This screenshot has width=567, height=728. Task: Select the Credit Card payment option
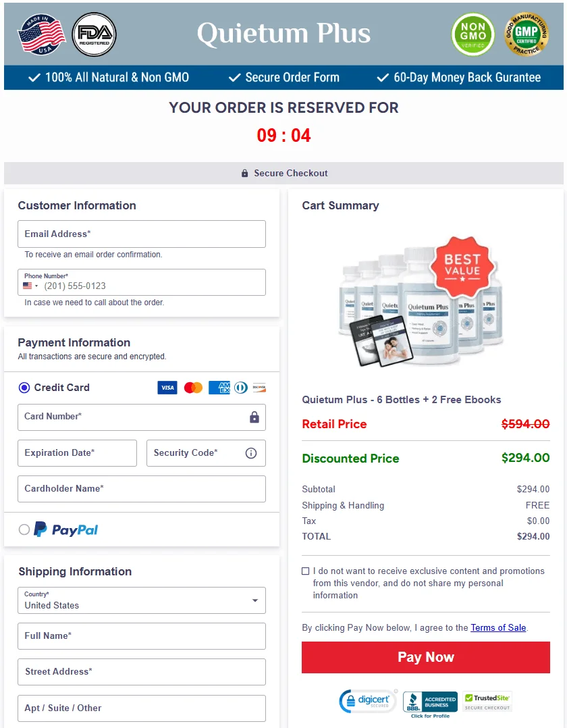[x=24, y=387]
